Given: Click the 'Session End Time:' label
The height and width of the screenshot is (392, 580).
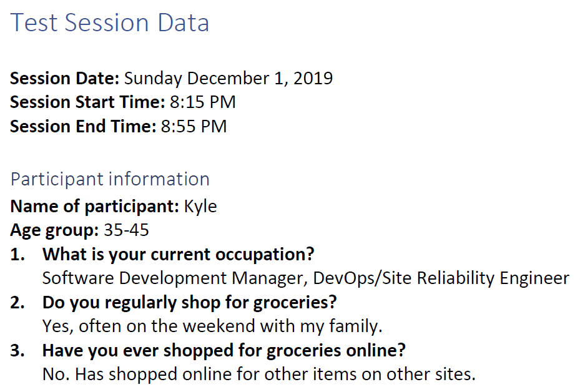Looking at the screenshot, I should [83, 127].
